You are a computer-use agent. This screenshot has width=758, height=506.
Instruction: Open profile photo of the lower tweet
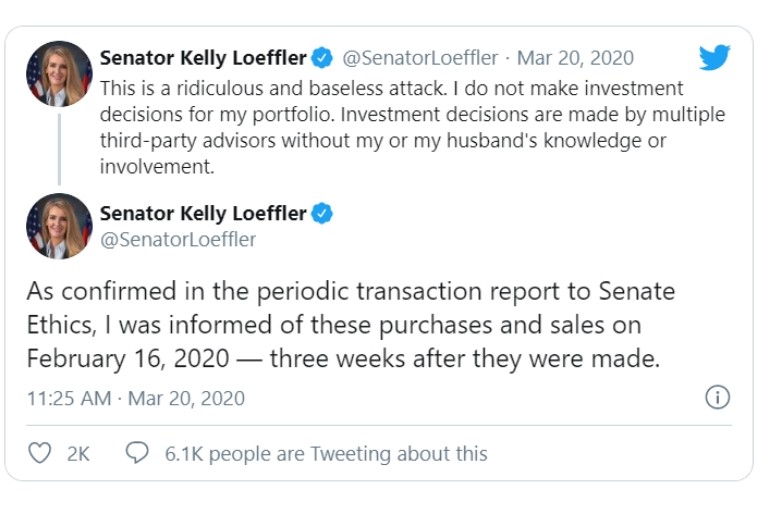click(x=59, y=226)
